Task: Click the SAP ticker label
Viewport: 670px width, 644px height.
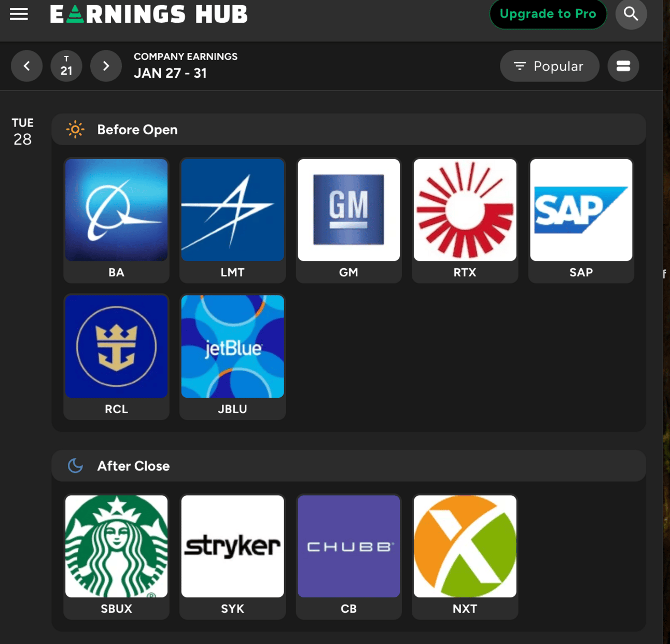Action: (581, 273)
